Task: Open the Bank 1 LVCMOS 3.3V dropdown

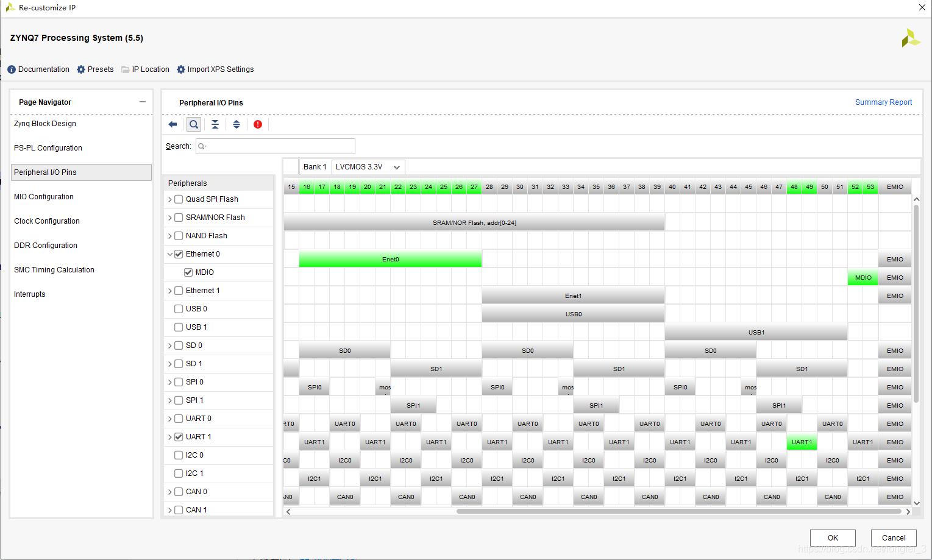Action: (x=368, y=167)
